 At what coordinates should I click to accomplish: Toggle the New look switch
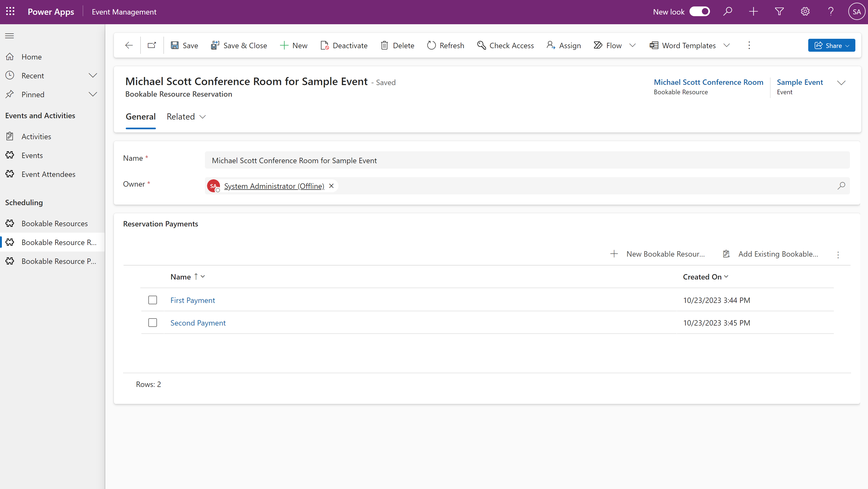pos(699,12)
